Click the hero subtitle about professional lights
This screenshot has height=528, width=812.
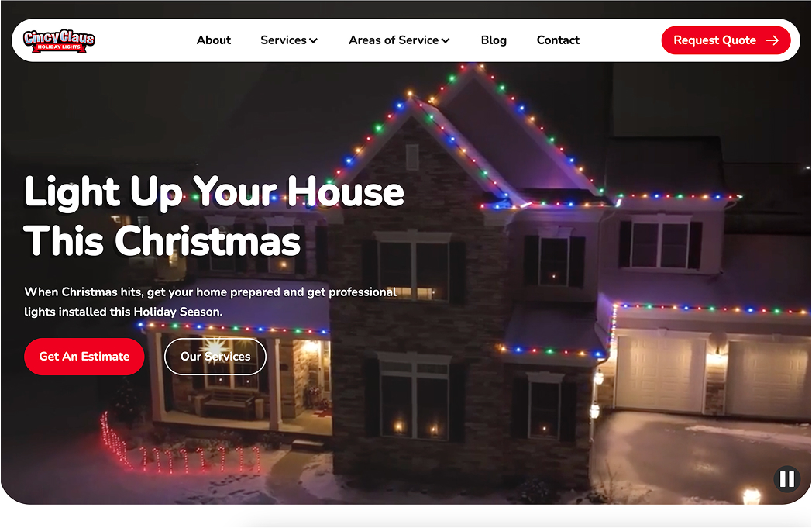(x=210, y=302)
